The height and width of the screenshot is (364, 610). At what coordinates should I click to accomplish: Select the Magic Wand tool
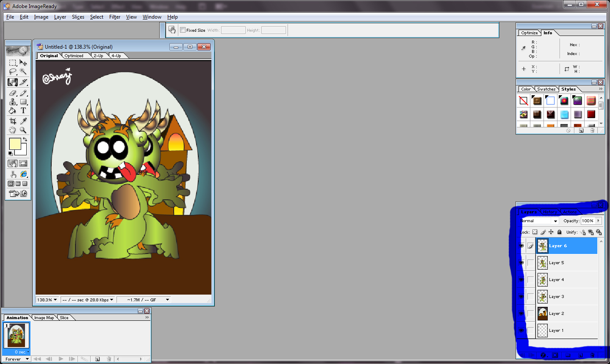(23, 72)
